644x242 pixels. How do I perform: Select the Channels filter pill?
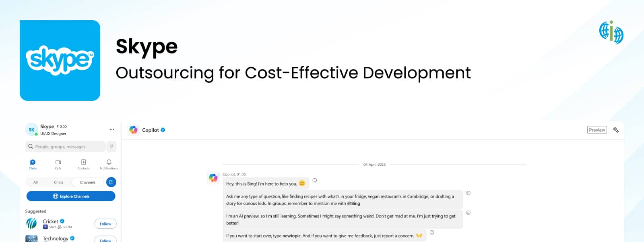pyautogui.click(x=88, y=182)
